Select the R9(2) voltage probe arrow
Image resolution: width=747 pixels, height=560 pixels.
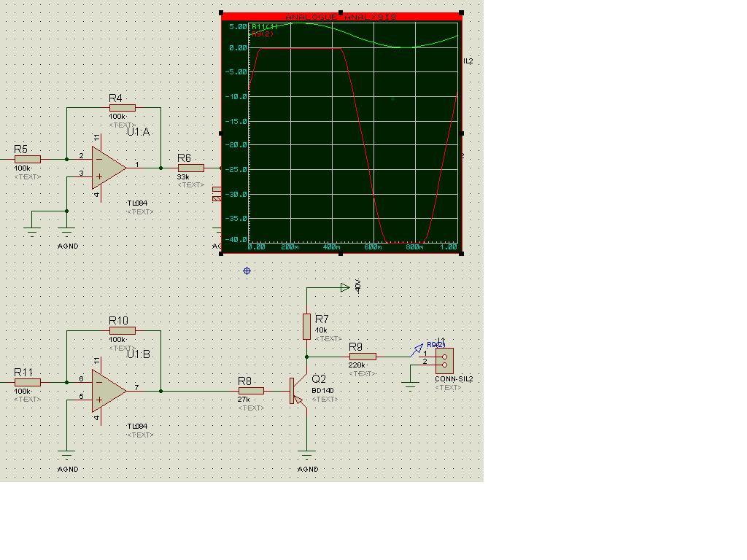pos(418,349)
